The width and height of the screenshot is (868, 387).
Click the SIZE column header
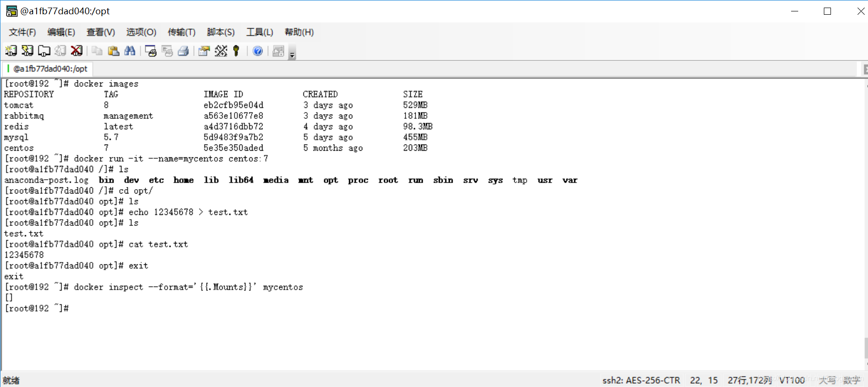tap(413, 95)
